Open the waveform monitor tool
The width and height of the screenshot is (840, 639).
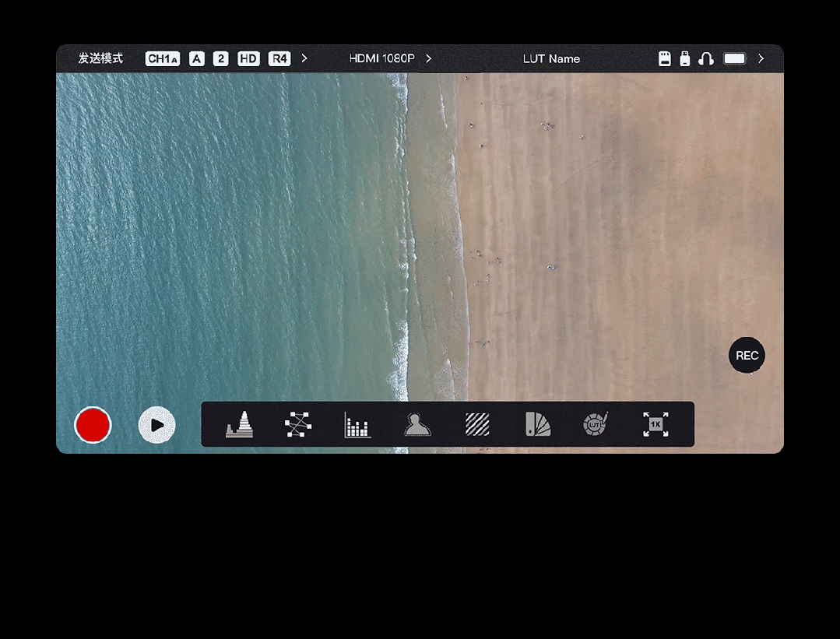point(240,424)
